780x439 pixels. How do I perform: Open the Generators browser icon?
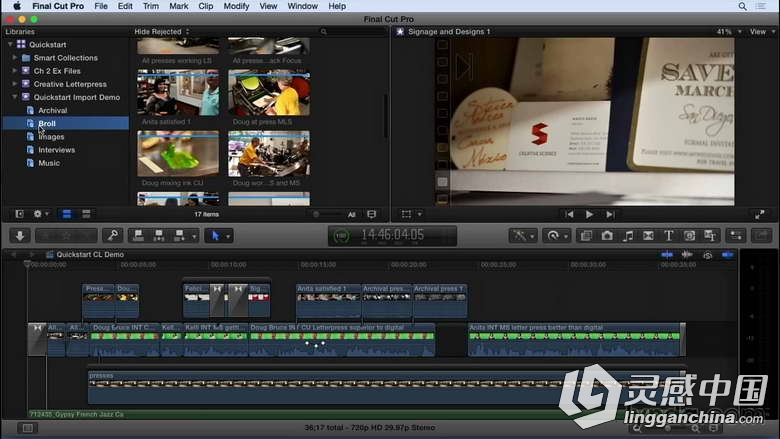tap(689, 236)
